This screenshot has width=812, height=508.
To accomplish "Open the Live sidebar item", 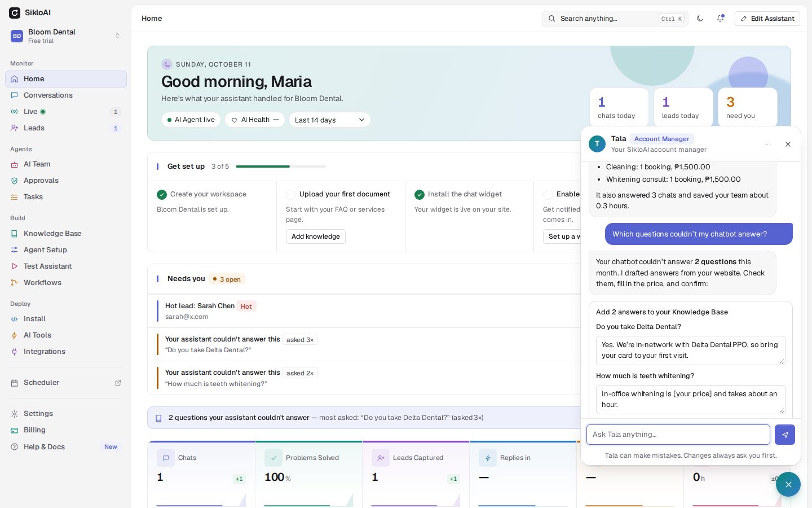I will pyautogui.click(x=66, y=112).
